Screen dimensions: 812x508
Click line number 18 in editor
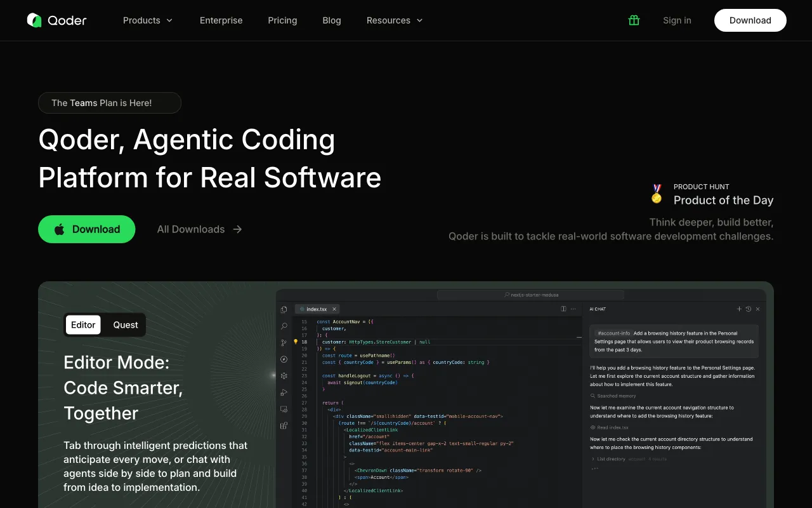[304, 342]
